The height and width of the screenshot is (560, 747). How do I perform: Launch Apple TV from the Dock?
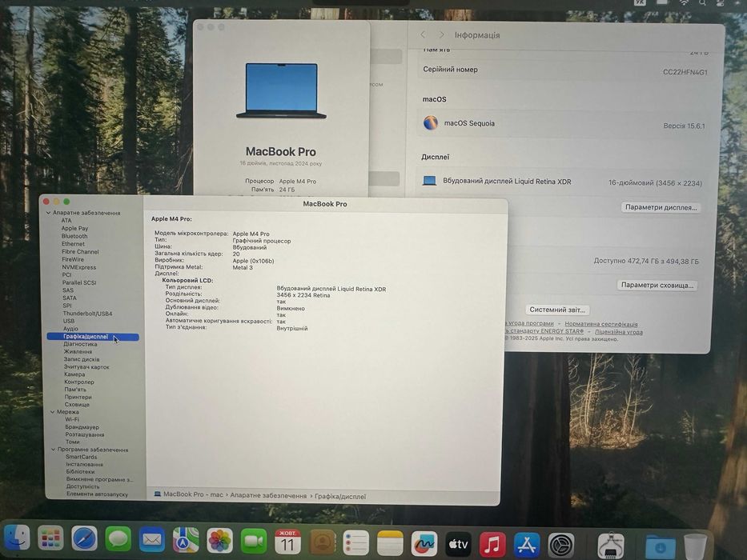(458, 544)
